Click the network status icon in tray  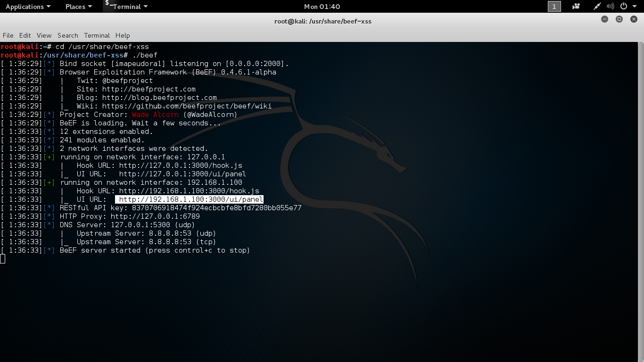pyautogui.click(x=598, y=7)
